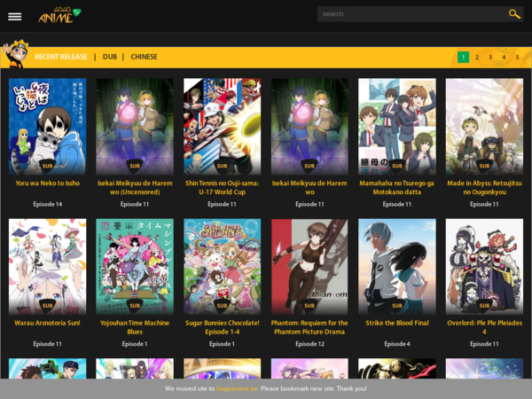Click Isekai Meikyuu de Harem wo (Uncensored) title
Viewport: 532px width, 399px height.
point(135,188)
